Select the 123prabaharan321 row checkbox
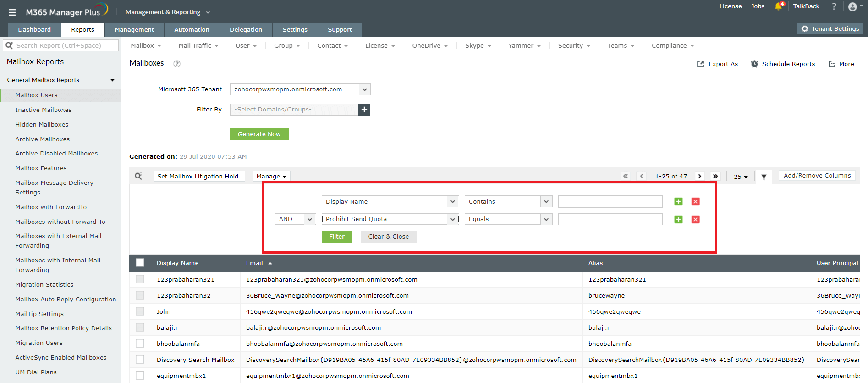The height and width of the screenshot is (383, 868). (x=140, y=279)
